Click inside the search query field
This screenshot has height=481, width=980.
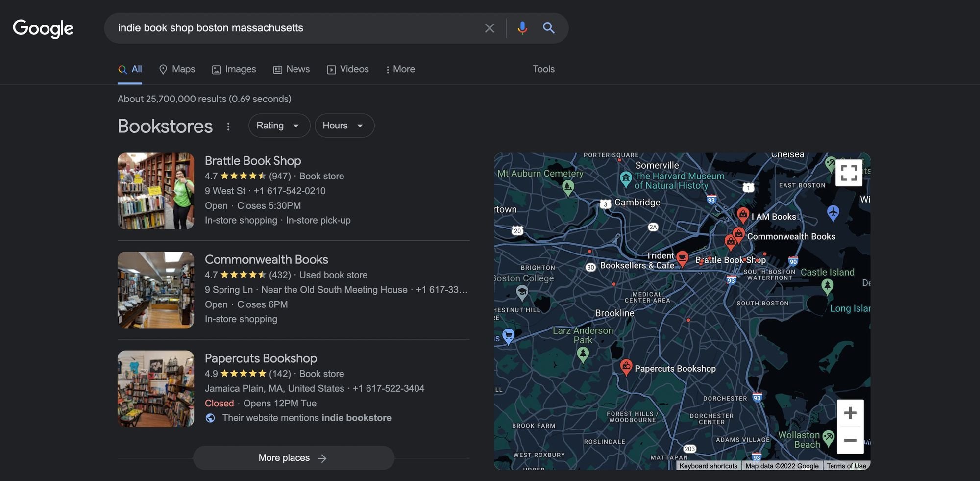(x=294, y=28)
